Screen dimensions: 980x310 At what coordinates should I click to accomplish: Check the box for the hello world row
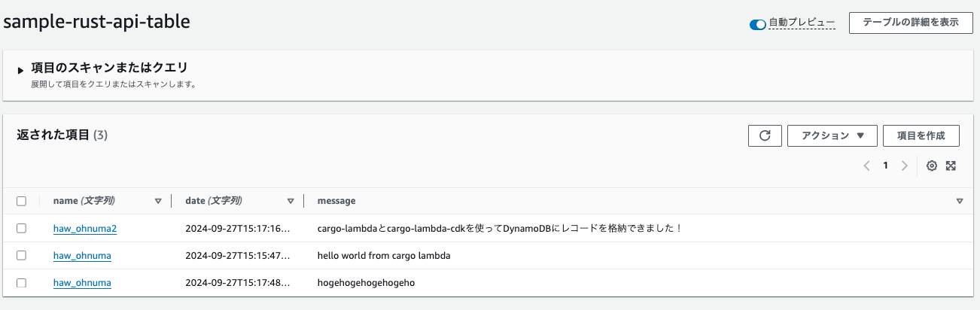tap(22, 256)
